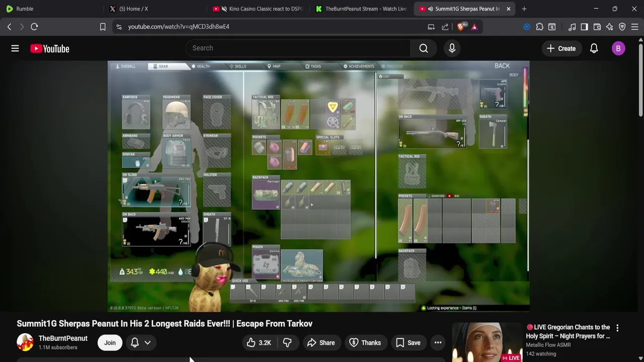Click the address bar URL
Viewport: 644px width, 362px height.
pyautogui.click(x=179, y=27)
